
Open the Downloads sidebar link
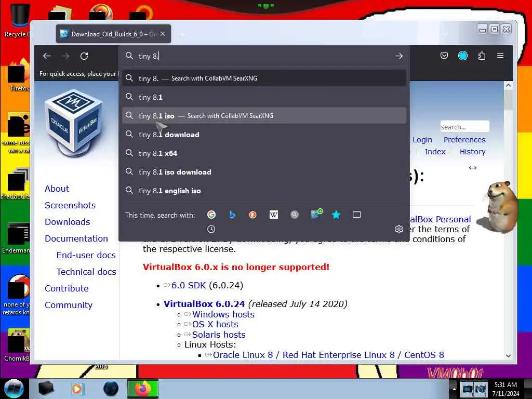coord(68,222)
